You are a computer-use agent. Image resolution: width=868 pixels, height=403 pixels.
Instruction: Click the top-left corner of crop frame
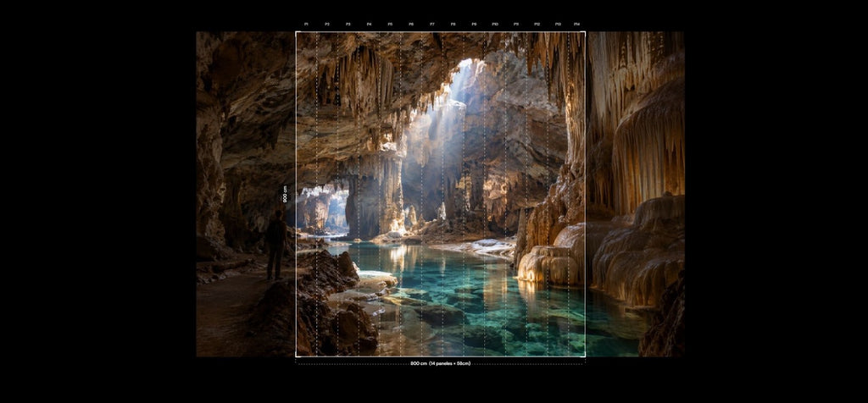(296, 32)
